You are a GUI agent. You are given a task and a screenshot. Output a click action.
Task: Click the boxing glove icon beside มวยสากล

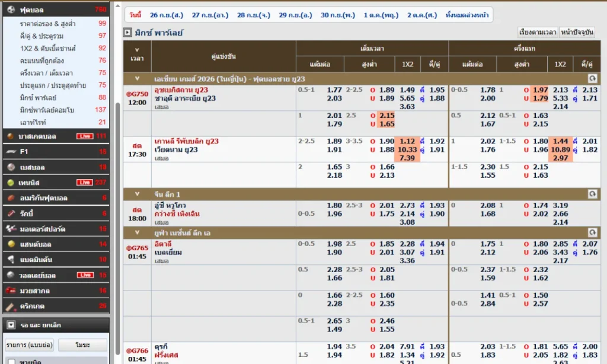tap(11, 290)
